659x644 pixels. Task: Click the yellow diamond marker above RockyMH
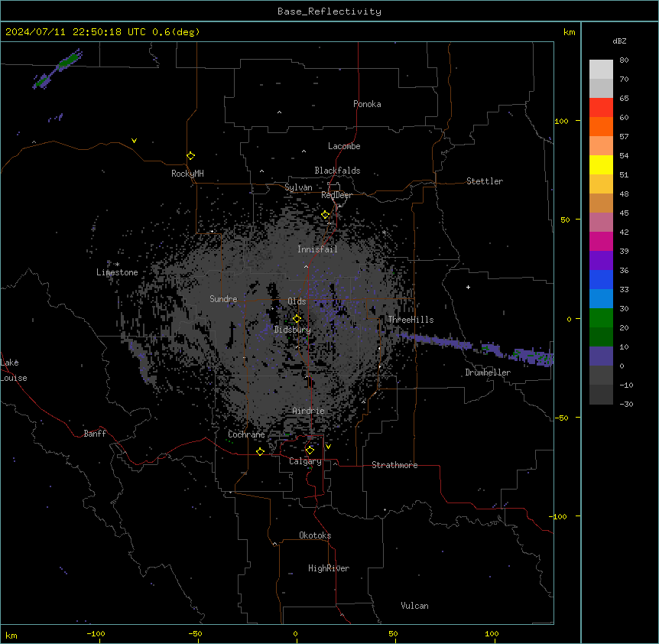[x=191, y=156]
